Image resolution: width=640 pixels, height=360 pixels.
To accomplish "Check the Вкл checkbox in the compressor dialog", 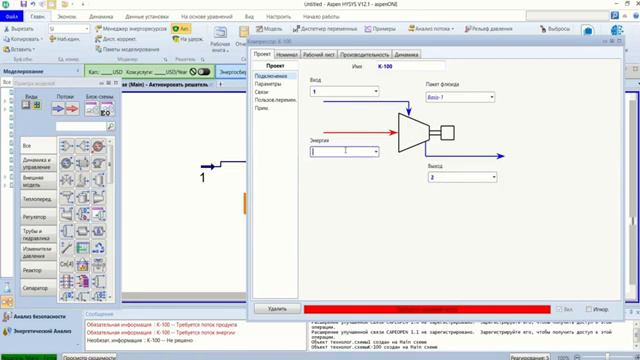I will pyautogui.click(x=559, y=309).
